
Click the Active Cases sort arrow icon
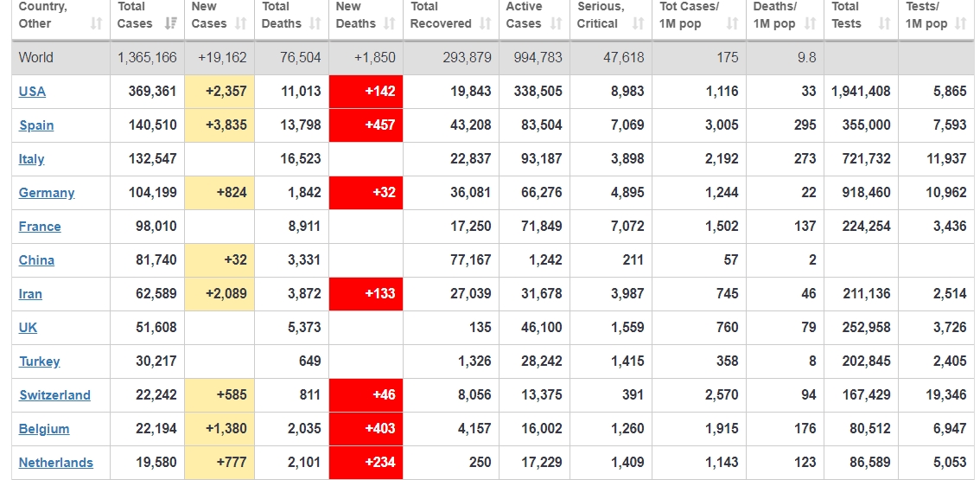tap(557, 23)
